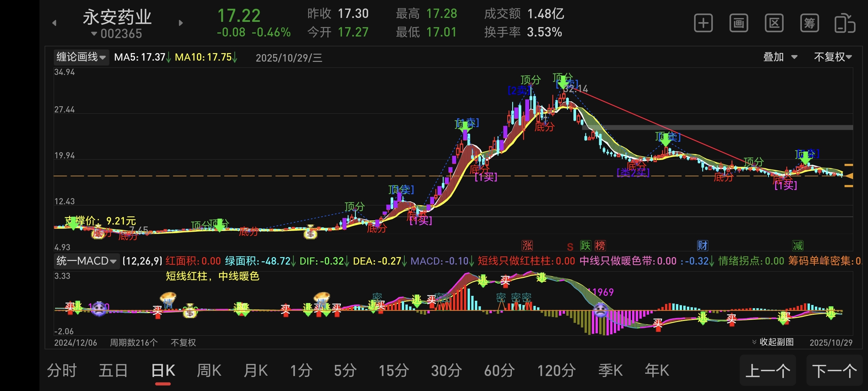Tap the 财 financial marker on chart
This screenshot has width=868, height=391.
point(702,245)
